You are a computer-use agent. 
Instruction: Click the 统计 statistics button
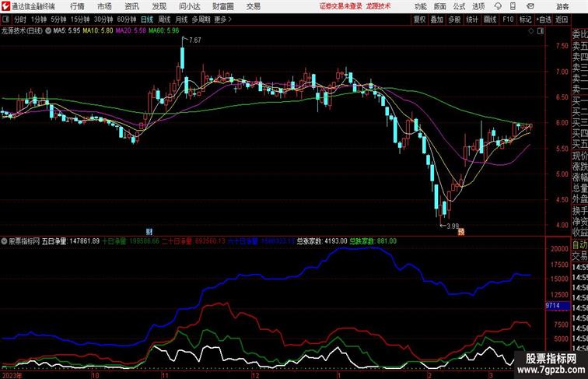[472, 19]
